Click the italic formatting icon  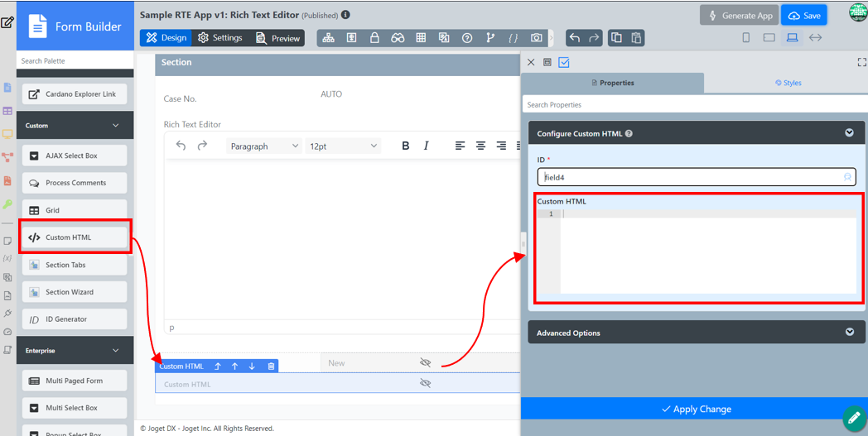(427, 146)
